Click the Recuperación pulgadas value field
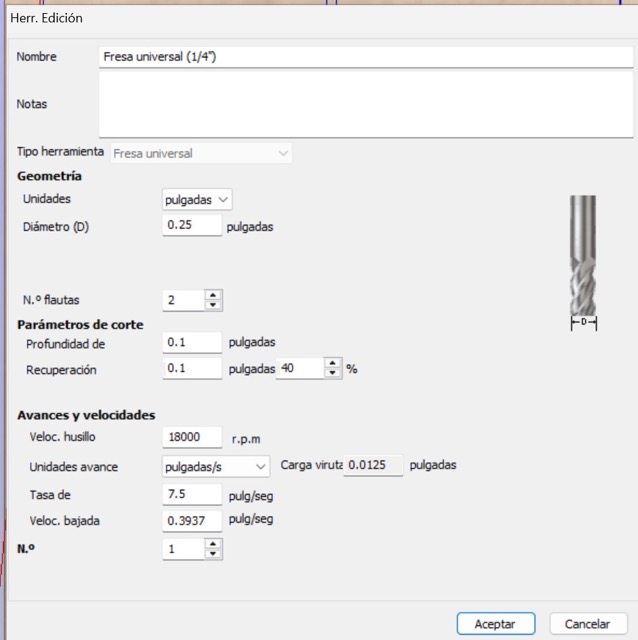 [x=192, y=369]
